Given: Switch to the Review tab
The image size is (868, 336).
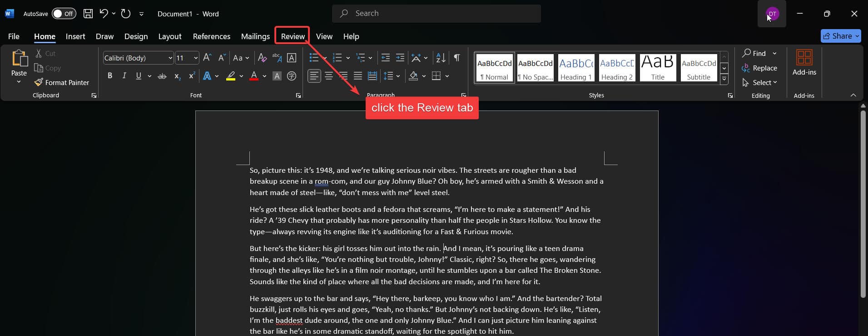Looking at the screenshot, I should pos(293,36).
